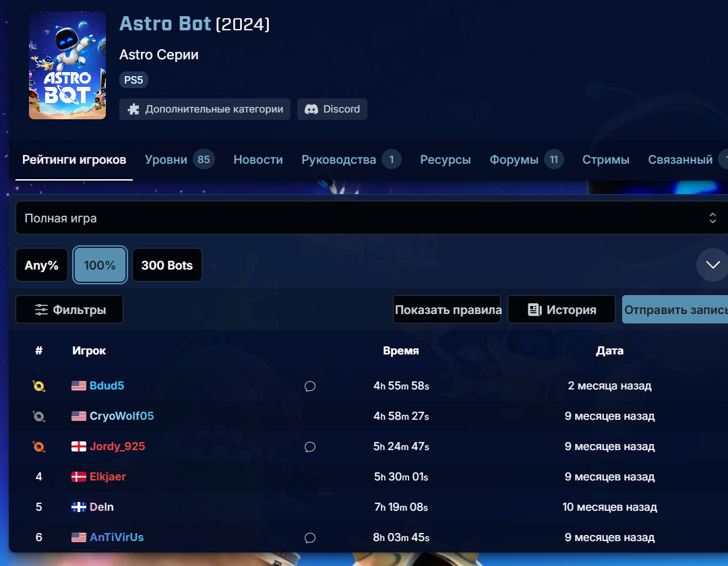This screenshot has width=728, height=566.
Task: Click the US flag next to AnTiVirUs
Action: tap(79, 537)
